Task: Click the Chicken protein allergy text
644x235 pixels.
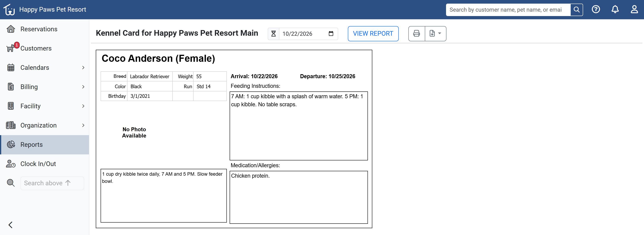Action: coord(250,176)
